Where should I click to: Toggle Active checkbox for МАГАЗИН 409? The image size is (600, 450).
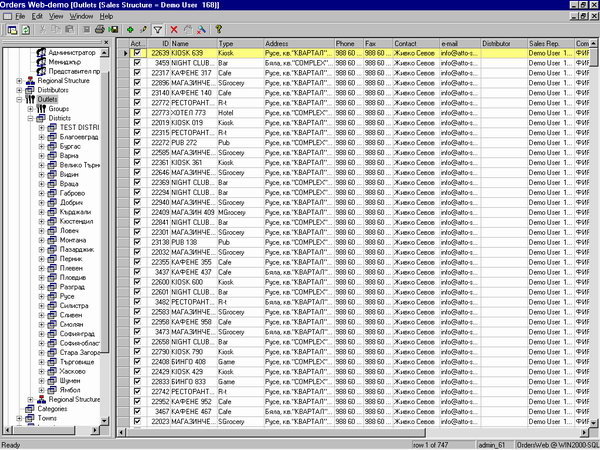click(137, 212)
